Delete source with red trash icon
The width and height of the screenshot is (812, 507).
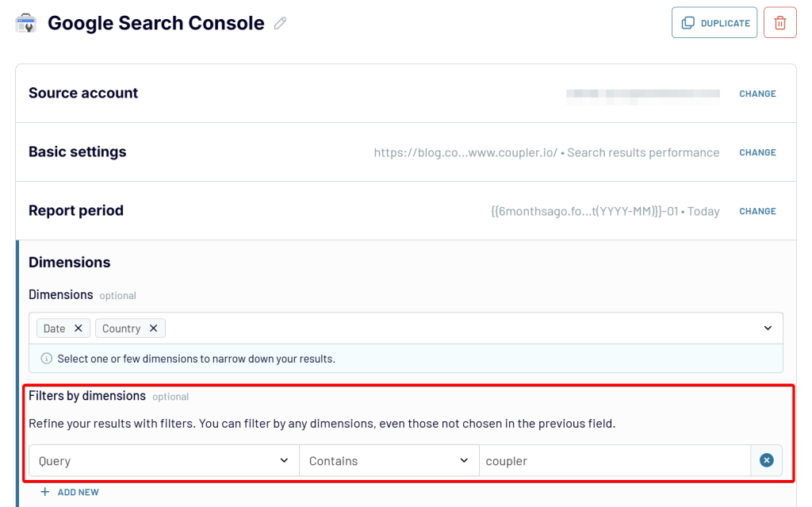pyautogui.click(x=780, y=23)
